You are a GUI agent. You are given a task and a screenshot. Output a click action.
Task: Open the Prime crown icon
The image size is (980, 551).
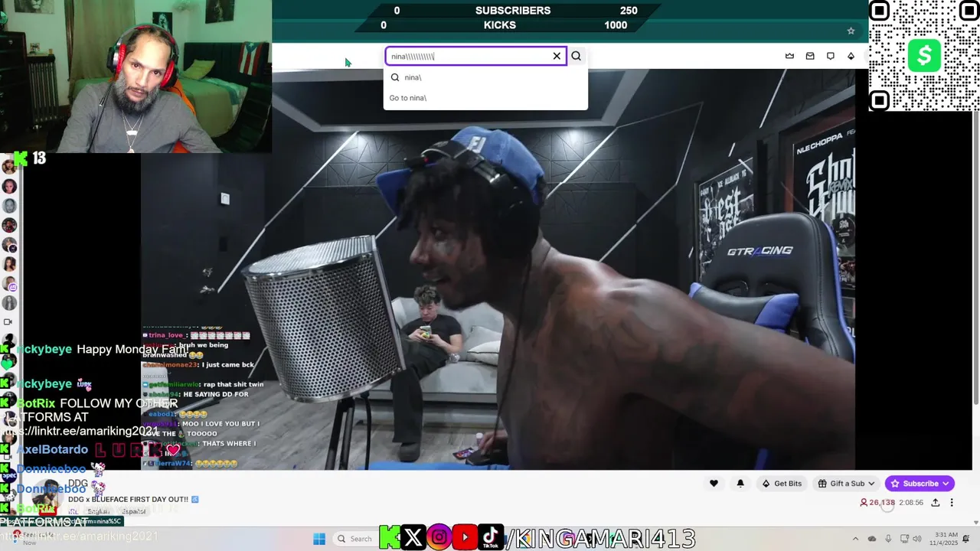(789, 56)
